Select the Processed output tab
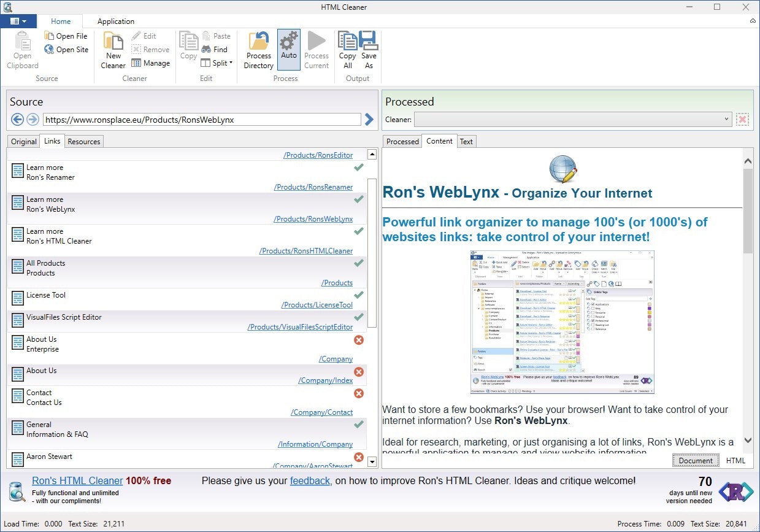The height and width of the screenshot is (532, 760). click(x=402, y=141)
